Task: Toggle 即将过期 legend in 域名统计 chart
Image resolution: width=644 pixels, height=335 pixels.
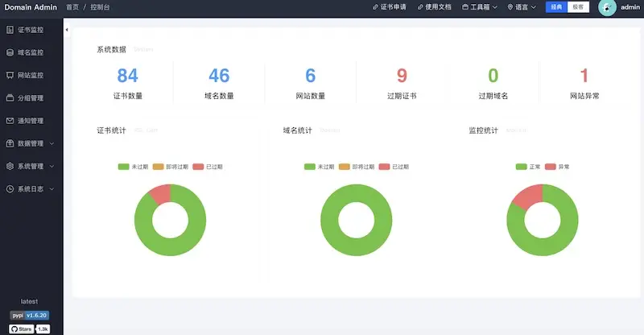Action: point(357,167)
